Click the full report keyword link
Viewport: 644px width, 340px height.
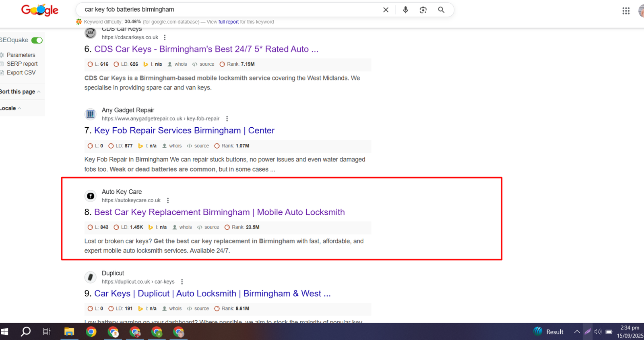pos(228,22)
